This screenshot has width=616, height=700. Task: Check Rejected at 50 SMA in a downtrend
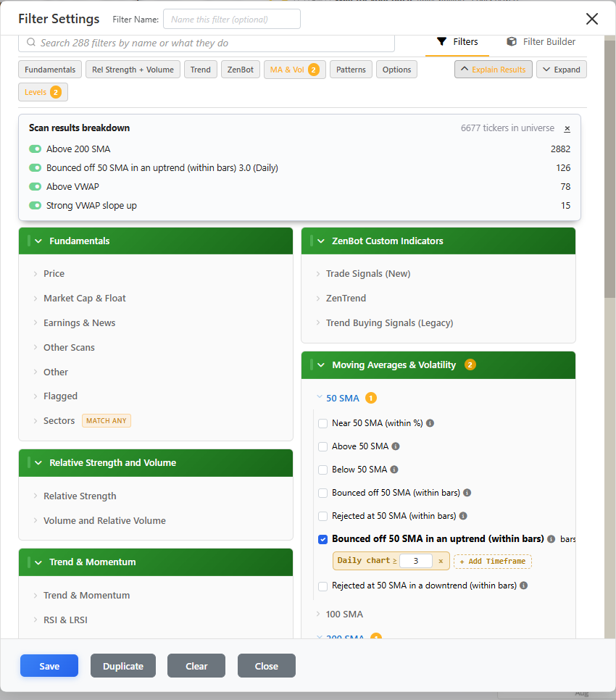322,586
